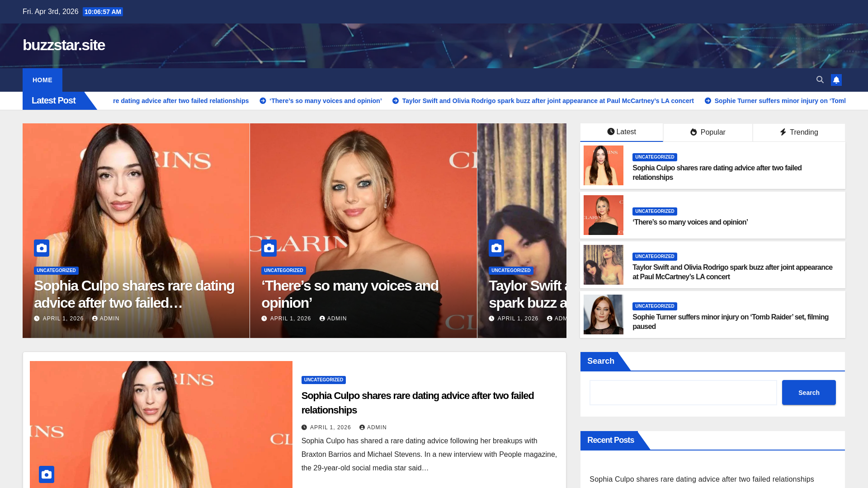
Task: Open Sophia Culpo slider headline
Action: pos(134,294)
